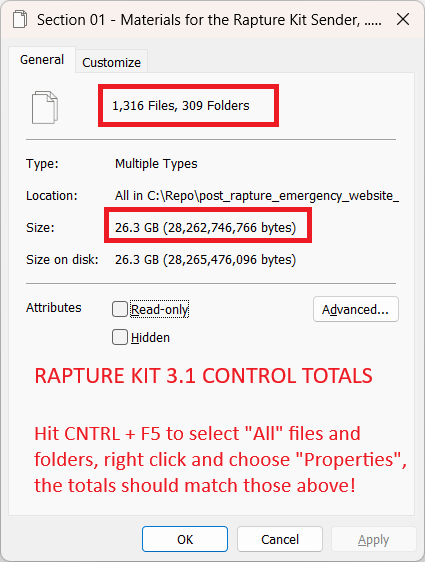Confirm with the OK button
Image resolution: width=425 pixels, height=562 pixels.
(185, 539)
